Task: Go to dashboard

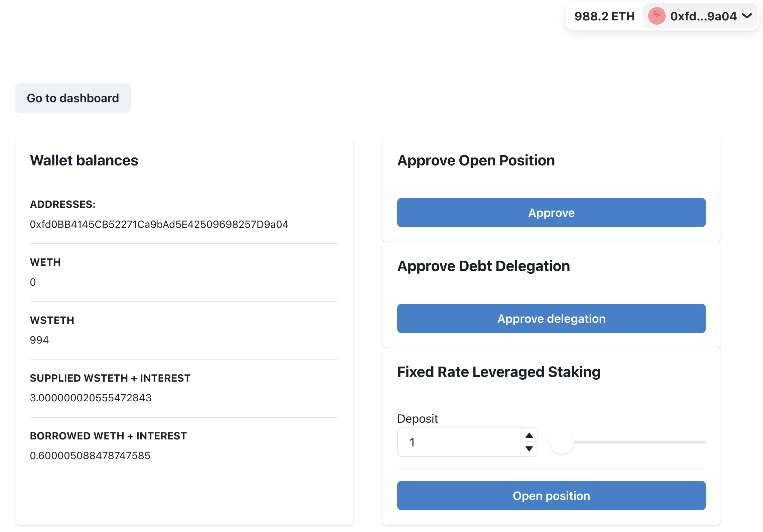Action: coord(73,98)
